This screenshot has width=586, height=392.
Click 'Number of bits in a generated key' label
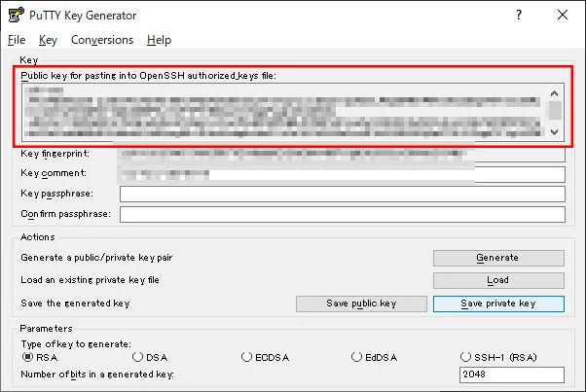point(97,374)
